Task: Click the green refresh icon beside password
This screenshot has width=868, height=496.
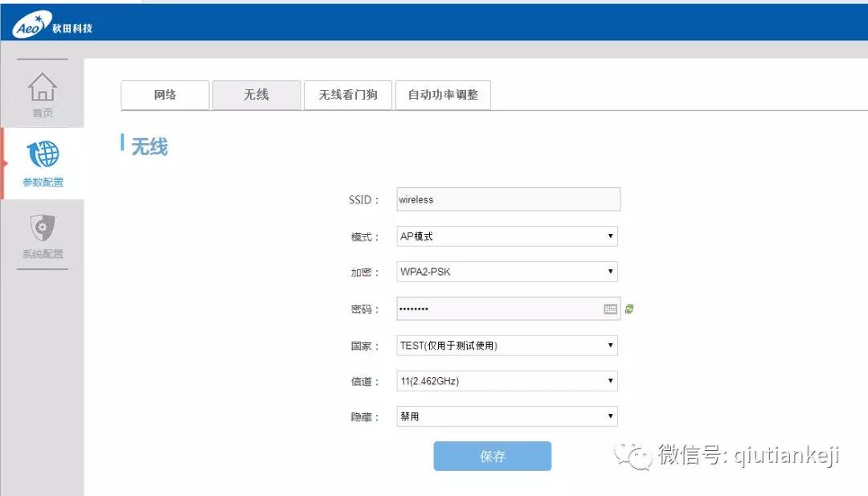Action: coord(629,309)
